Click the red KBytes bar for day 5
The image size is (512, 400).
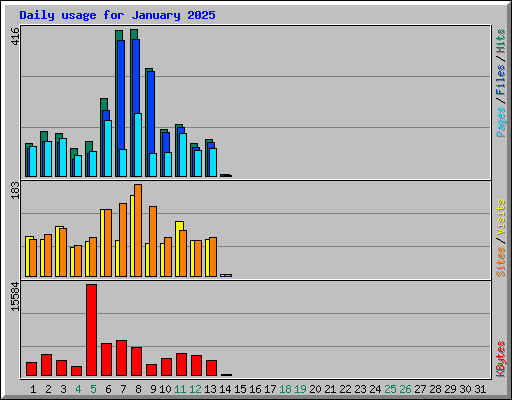point(92,330)
